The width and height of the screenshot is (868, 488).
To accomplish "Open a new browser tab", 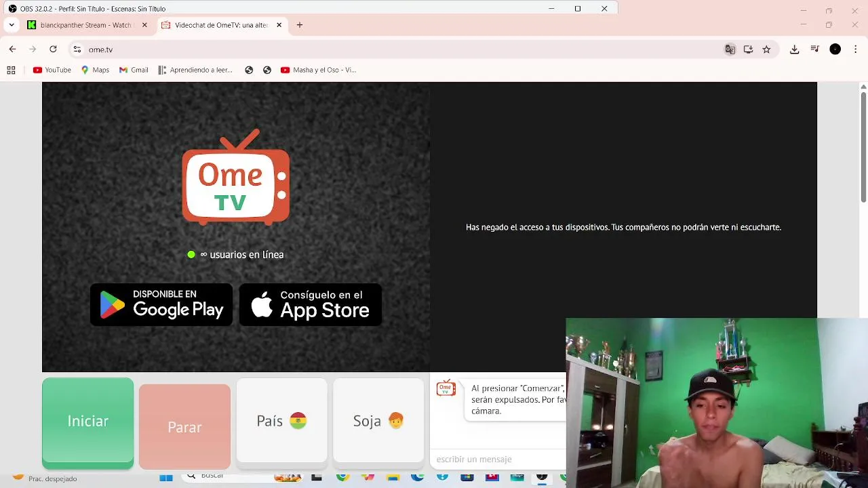I will pos(300,25).
